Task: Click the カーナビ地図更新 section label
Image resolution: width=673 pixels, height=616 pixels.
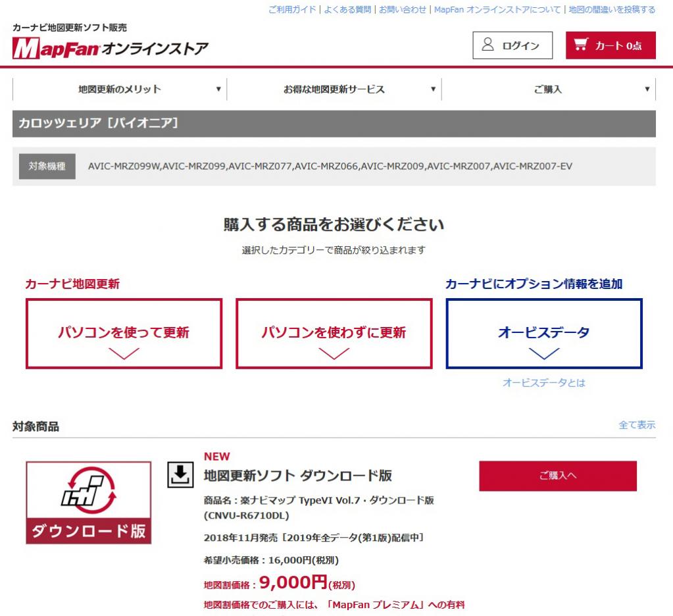Action: click(72, 284)
